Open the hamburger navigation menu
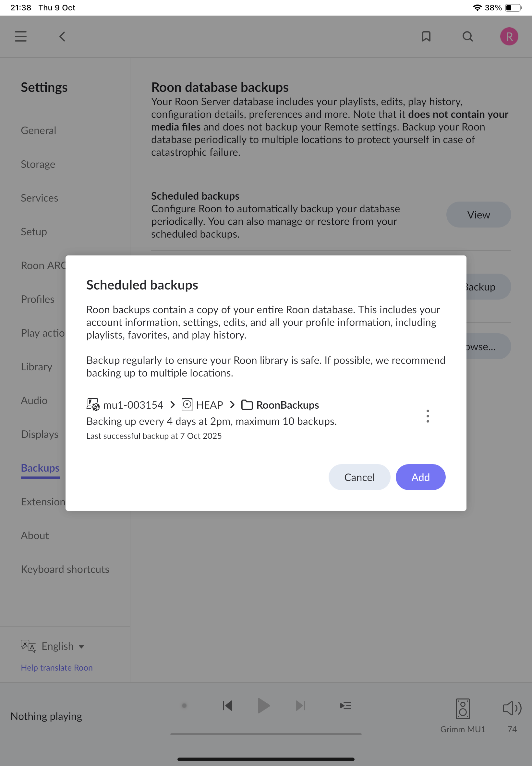Screen dimensions: 532x766 point(21,36)
